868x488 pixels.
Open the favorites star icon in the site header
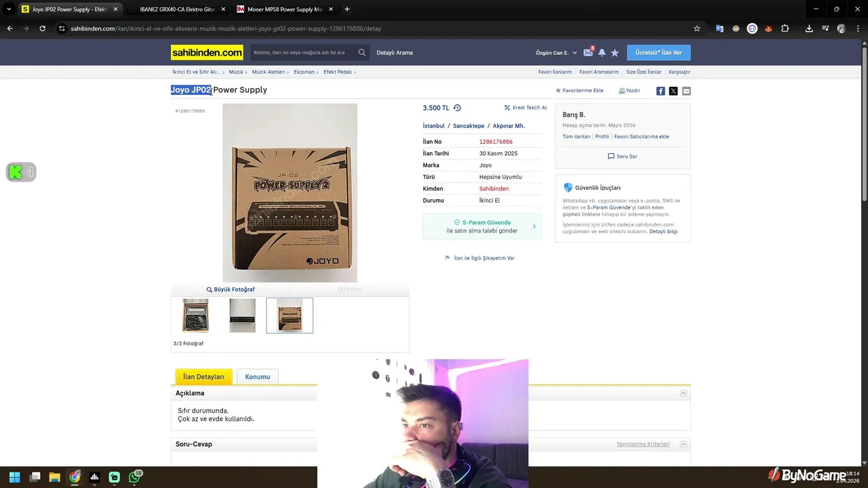click(614, 52)
